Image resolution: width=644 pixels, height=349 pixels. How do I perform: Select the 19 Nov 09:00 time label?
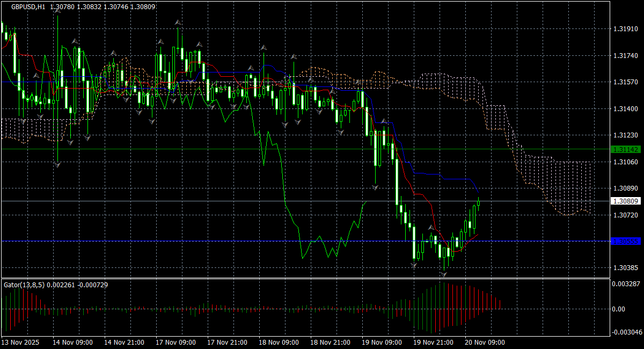(382, 342)
